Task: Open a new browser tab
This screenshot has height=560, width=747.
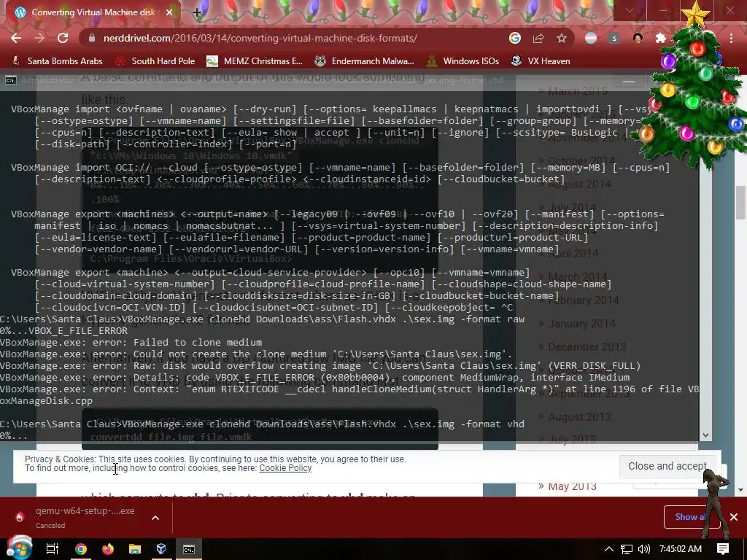Action: click(x=197, y=13)
